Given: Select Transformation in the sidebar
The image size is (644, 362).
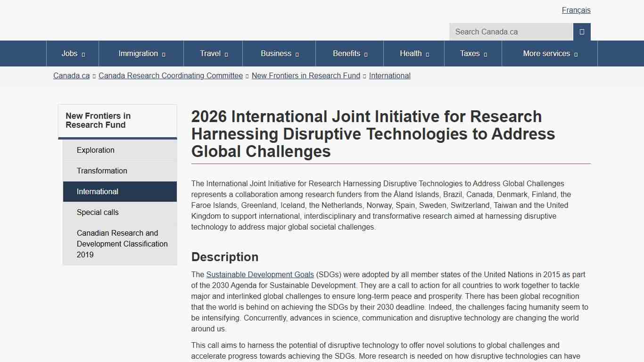Looking at the screenshot, I should pyautogui.click(x=102, y=171).
